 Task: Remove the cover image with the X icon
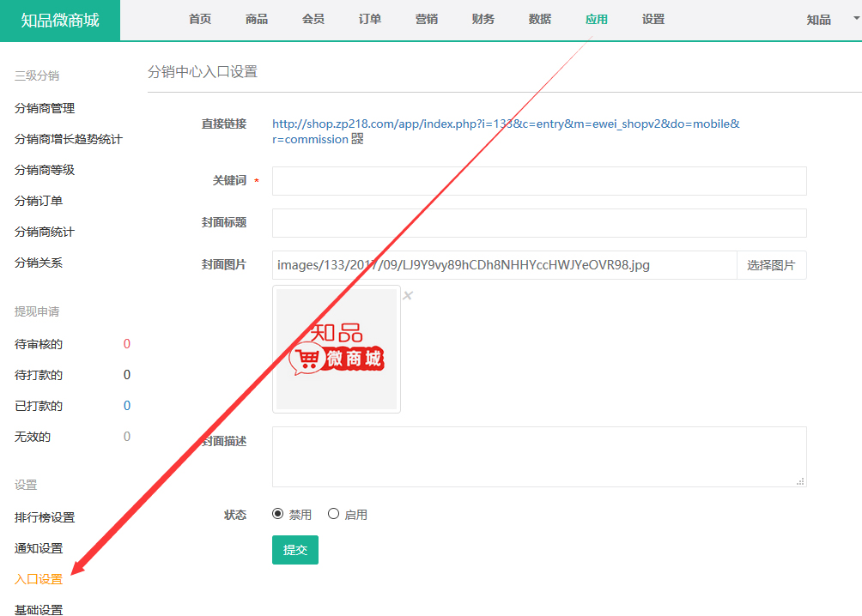[408, 296]
